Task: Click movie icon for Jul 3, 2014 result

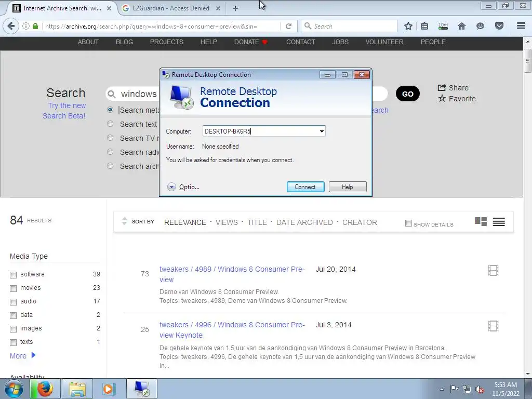Action: 493,326
